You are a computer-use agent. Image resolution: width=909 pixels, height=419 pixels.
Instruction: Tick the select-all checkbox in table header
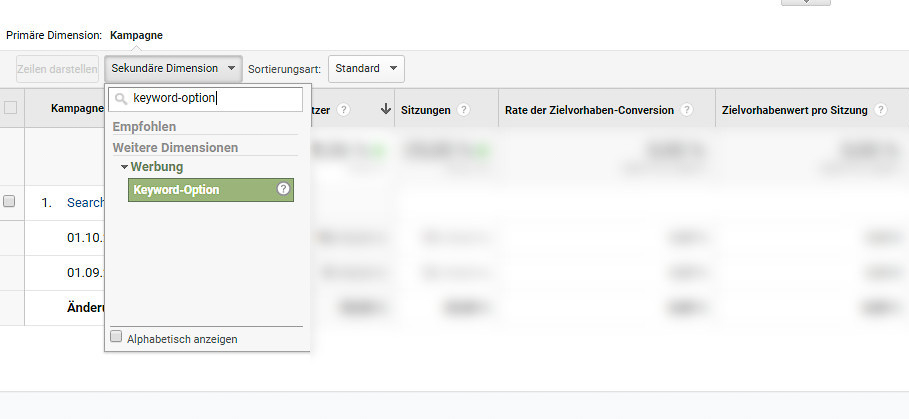[10, 109]
